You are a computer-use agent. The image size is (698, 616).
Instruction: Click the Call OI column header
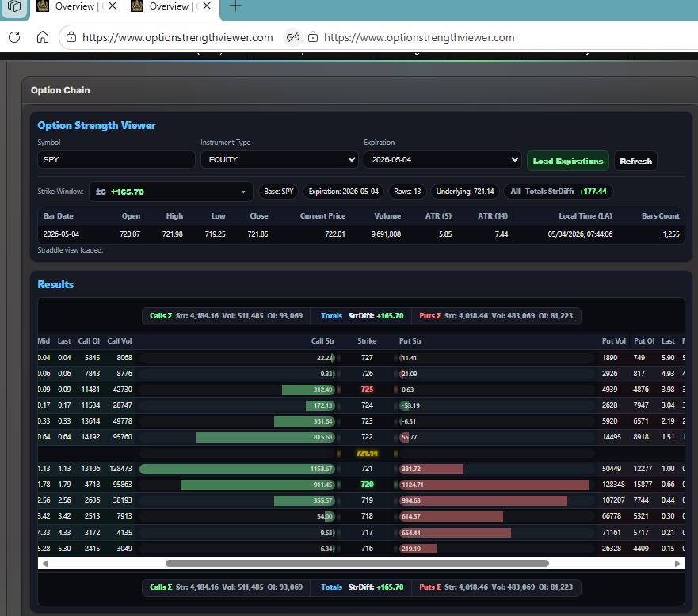point(89,341)
